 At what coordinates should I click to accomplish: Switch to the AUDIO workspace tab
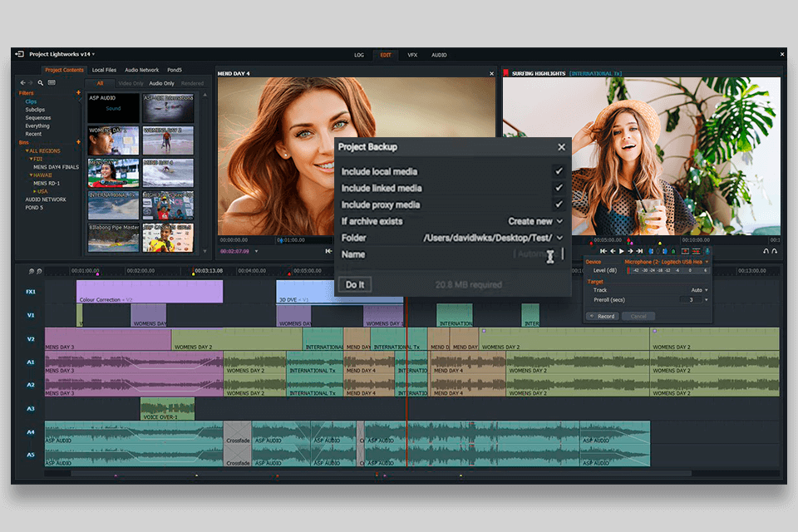439,55
